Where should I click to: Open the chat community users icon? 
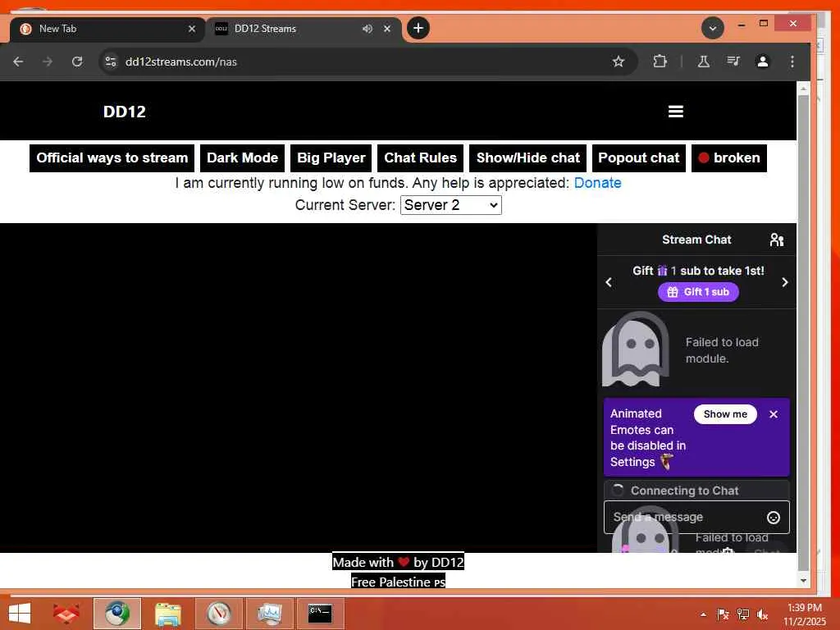pos(777,240)
